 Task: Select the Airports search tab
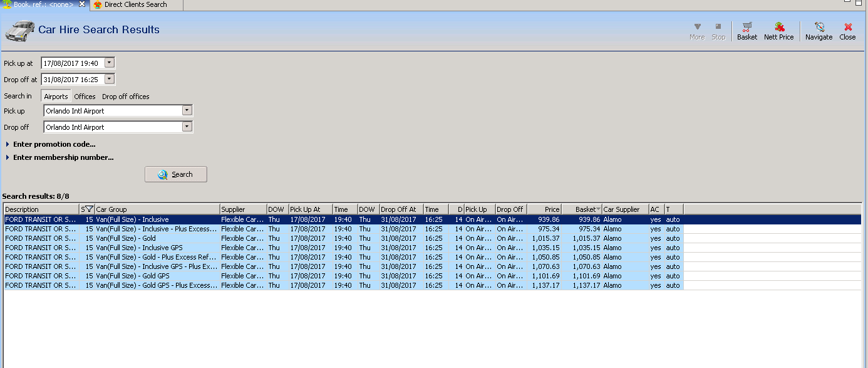(56, 97)
